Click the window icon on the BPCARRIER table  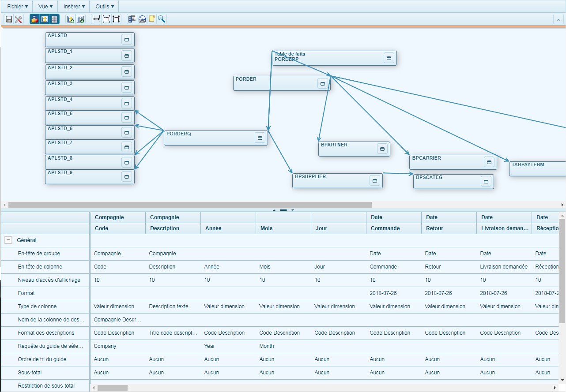point(489,162)
